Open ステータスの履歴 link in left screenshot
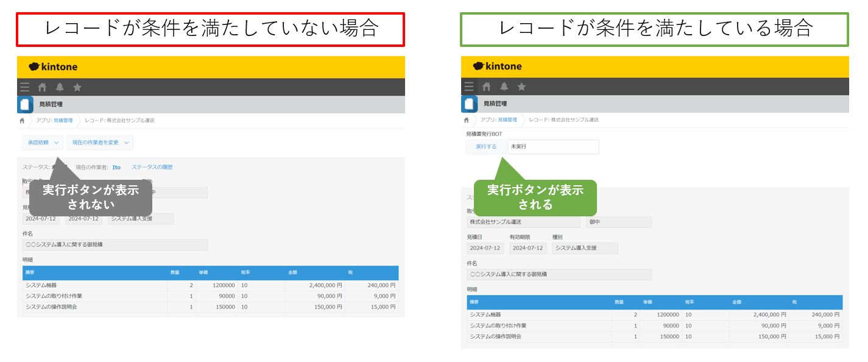Screen dimensions: 868x362 coord(152,167)
